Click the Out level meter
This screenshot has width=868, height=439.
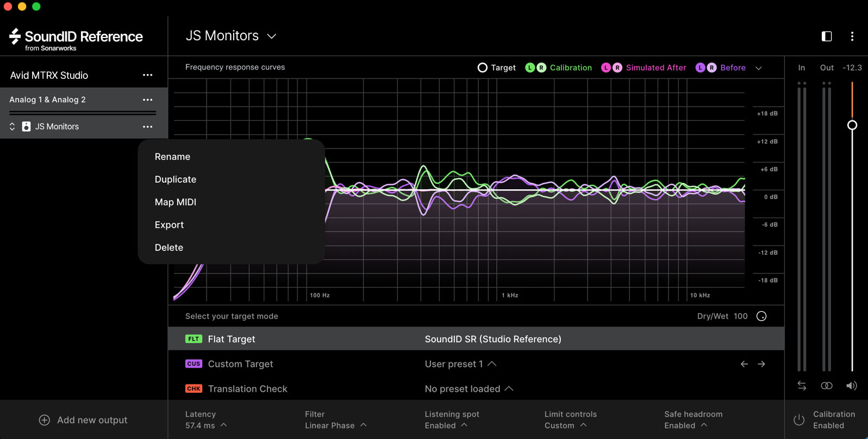click(x=827, y=227)
